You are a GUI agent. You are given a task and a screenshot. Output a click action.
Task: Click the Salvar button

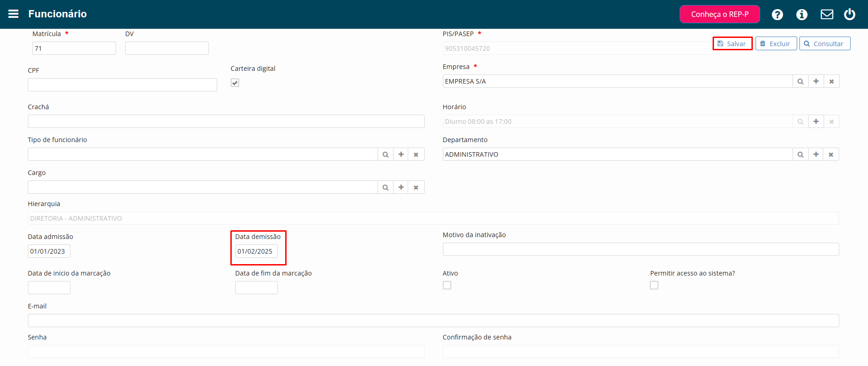[732, 43]
